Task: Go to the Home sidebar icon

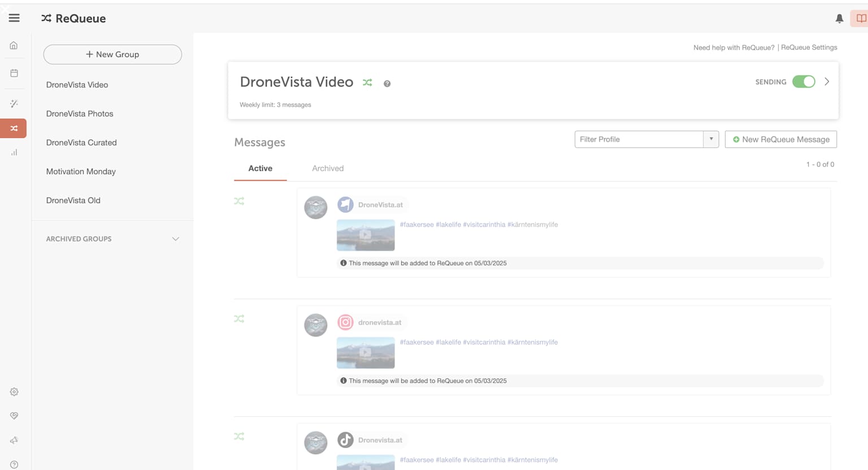Action: pos(14,45)
